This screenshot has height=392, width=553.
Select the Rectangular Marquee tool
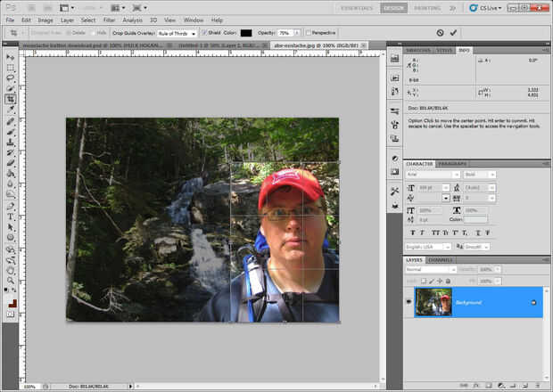pyautogui.click(x=10, y=68)
